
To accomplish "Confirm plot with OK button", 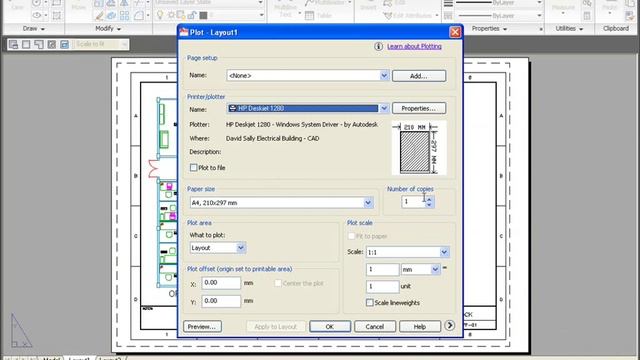I will (330, 327).
